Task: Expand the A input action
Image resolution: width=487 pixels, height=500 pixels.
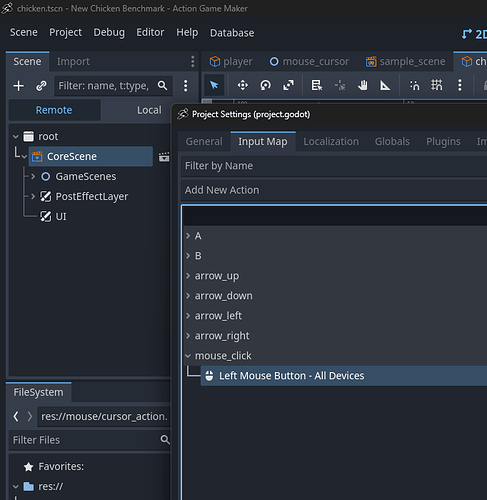Action: pos(188,236)
